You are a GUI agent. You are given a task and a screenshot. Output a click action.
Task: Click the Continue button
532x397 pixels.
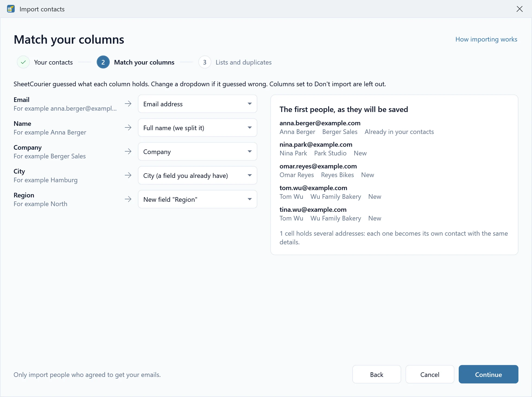tap(488, 374)
